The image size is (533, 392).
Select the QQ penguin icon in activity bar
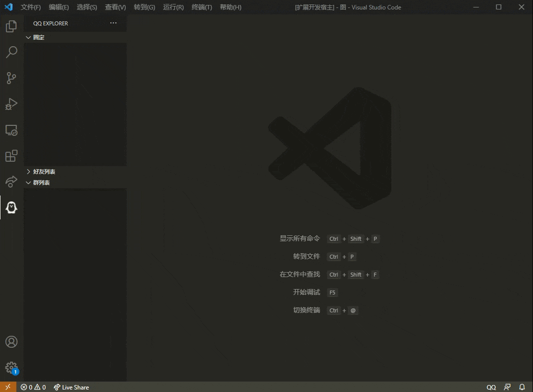tap(11, 207)
